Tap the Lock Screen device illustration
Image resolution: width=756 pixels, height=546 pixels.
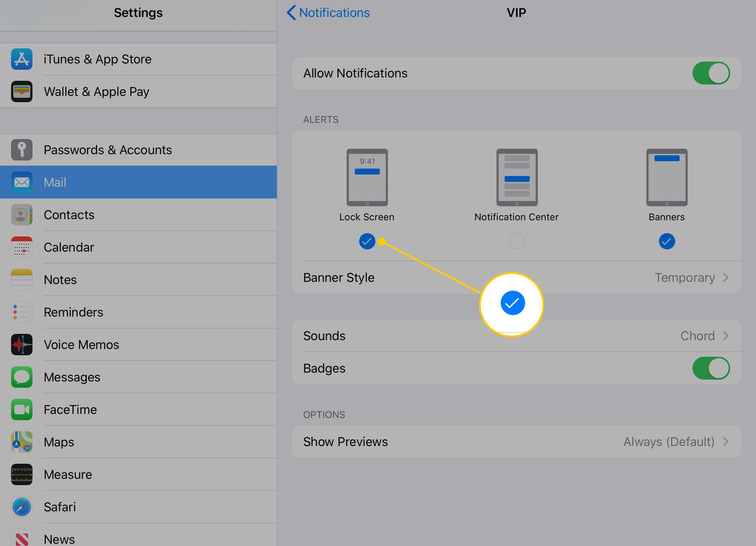(x=367, y=177)
